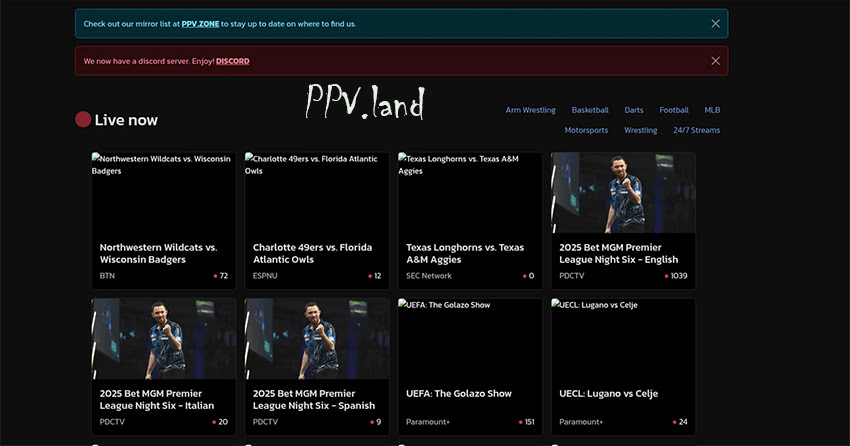This screenshot has width=850, height=446.
Task: Filter by Wrestling category
Action: point(640,130)
